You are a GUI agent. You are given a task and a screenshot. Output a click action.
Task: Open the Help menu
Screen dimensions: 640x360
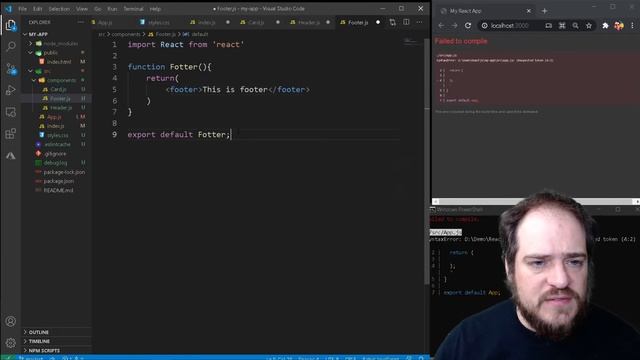click(x=155, y=9)
